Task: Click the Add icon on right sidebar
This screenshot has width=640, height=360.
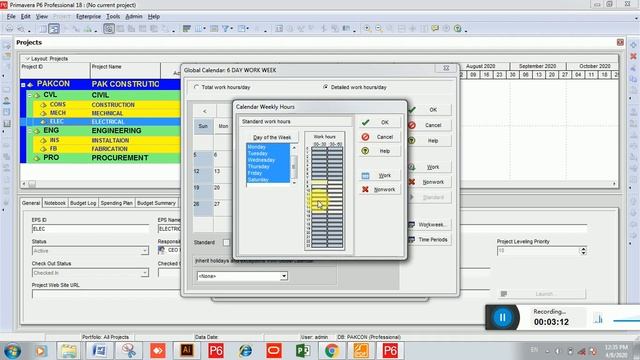Action: 633,45
